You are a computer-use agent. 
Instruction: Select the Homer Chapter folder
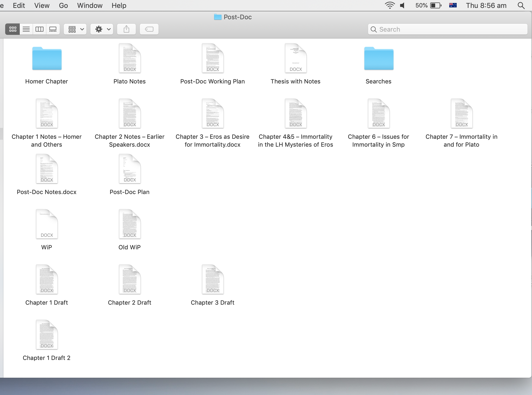click(47, 59)
